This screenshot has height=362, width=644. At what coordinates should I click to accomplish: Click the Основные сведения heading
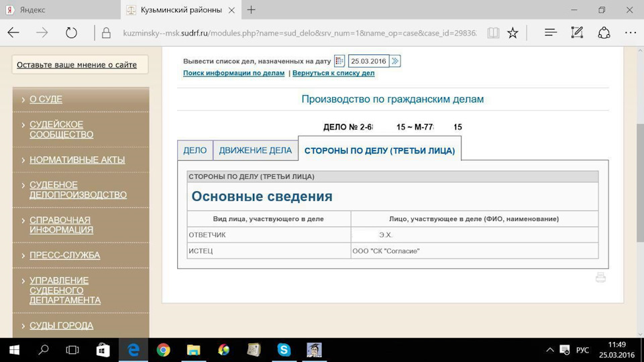tap(262, 196)
